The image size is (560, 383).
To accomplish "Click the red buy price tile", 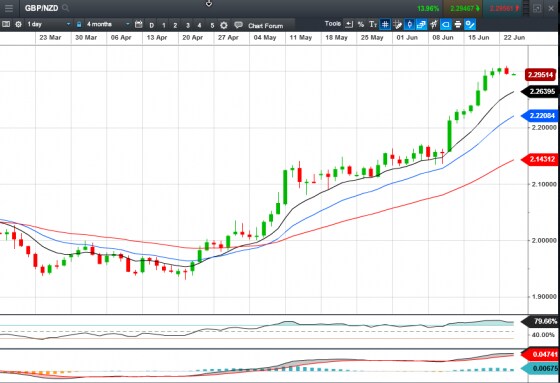I will click(x=503, y=8).
